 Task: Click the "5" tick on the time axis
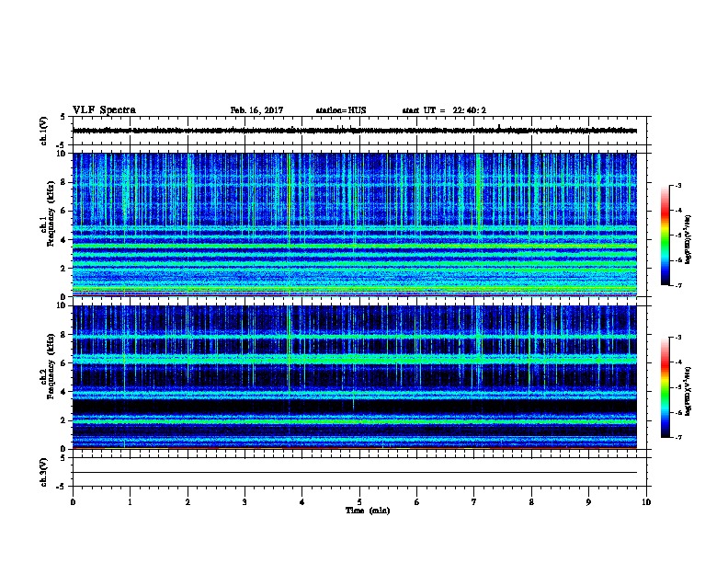click(359, 502)
